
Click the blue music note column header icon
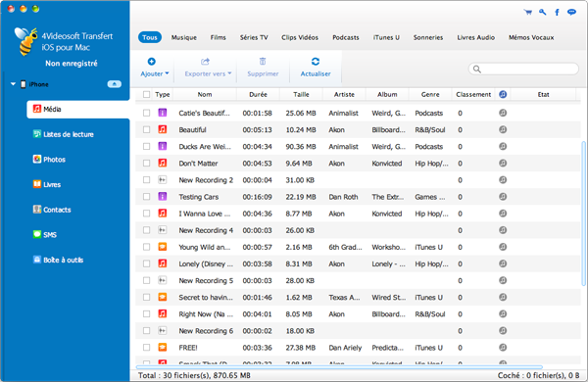point(503,94)
